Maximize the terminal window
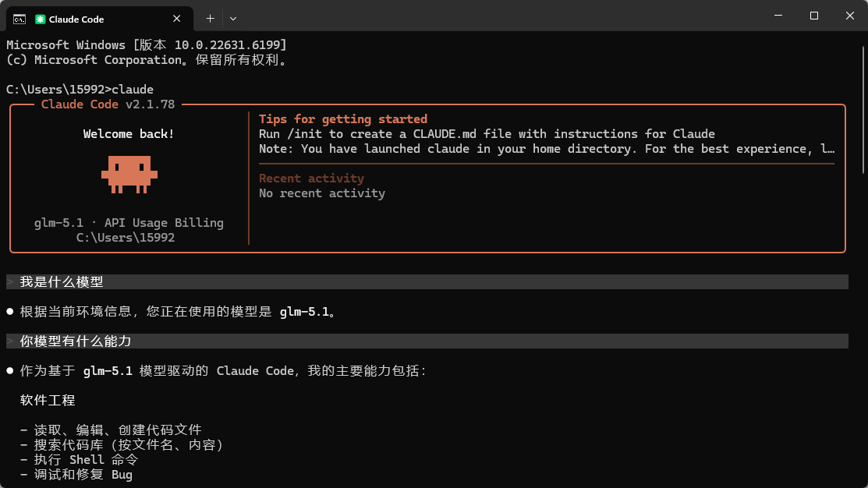Screen dimensions: 868x488 coord(813,16)
